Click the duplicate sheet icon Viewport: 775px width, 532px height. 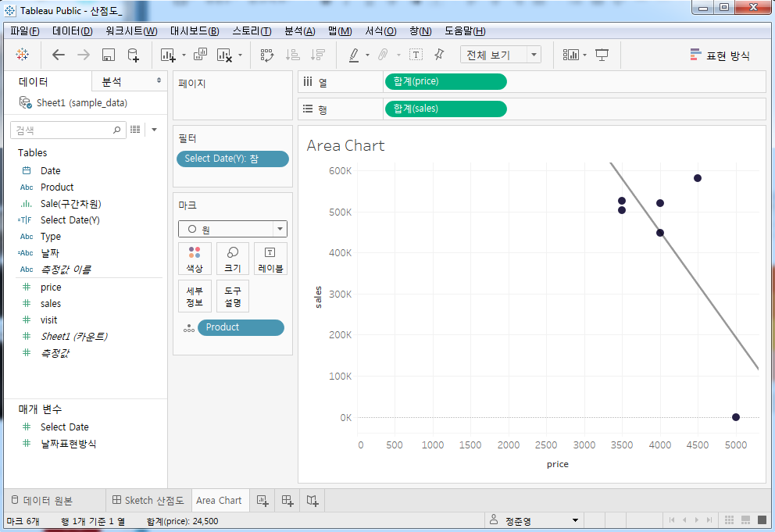(200, 55)
